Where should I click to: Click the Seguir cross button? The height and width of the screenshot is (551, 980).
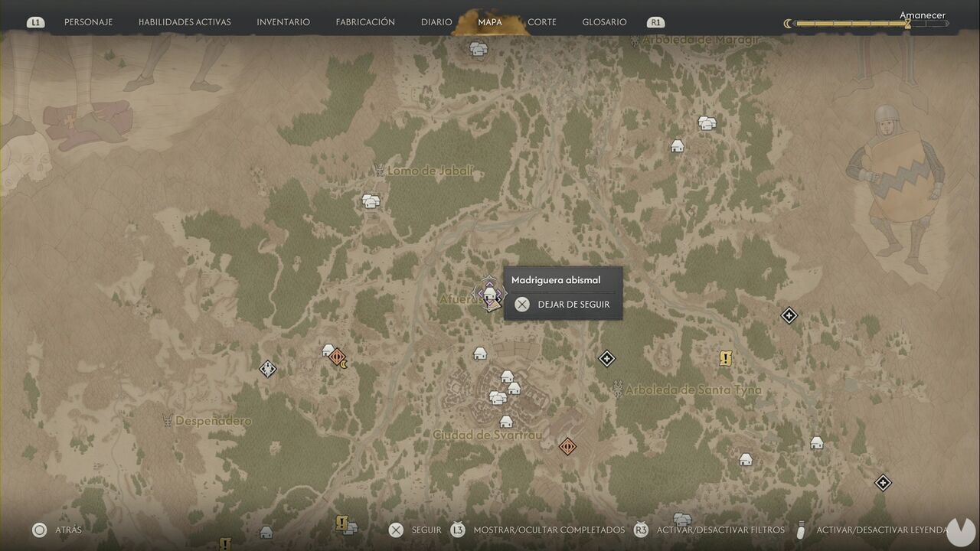[x=396, y=530]
